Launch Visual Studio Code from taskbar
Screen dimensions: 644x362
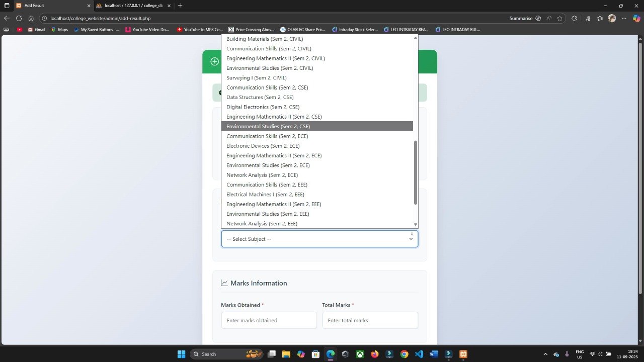coord(419,354)
